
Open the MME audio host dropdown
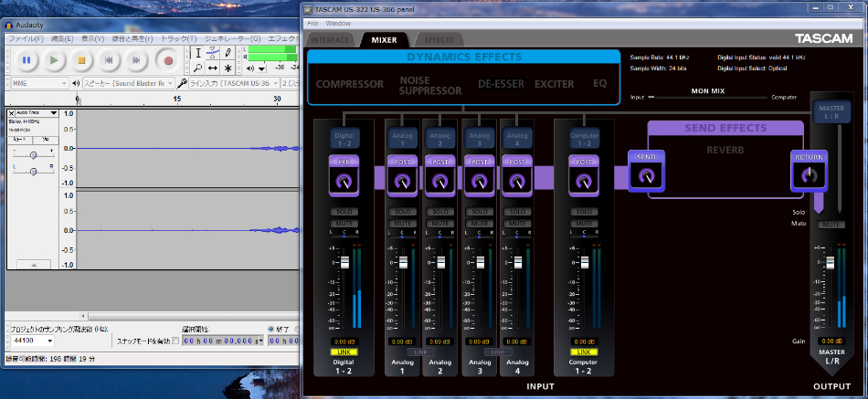click(x=40, y=84)
